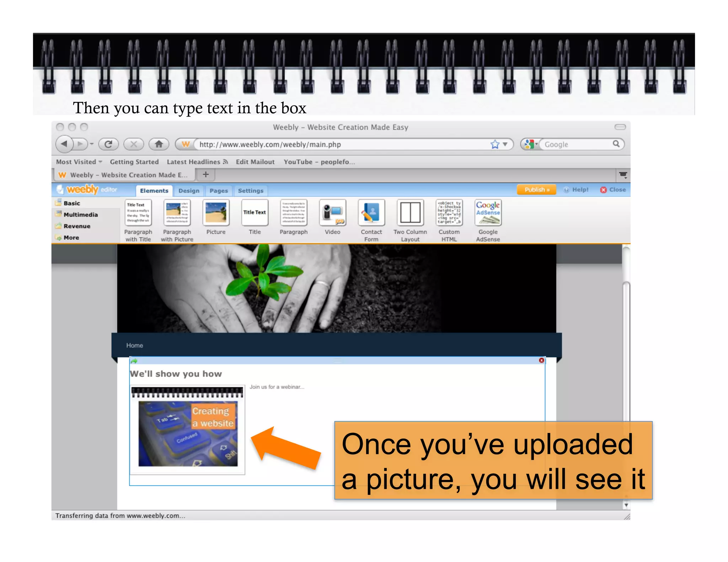Switch to the Design tab
Image resolution: width=728 pixels, height=562 pixels.
pyautogui.click(x=189, y=191)
